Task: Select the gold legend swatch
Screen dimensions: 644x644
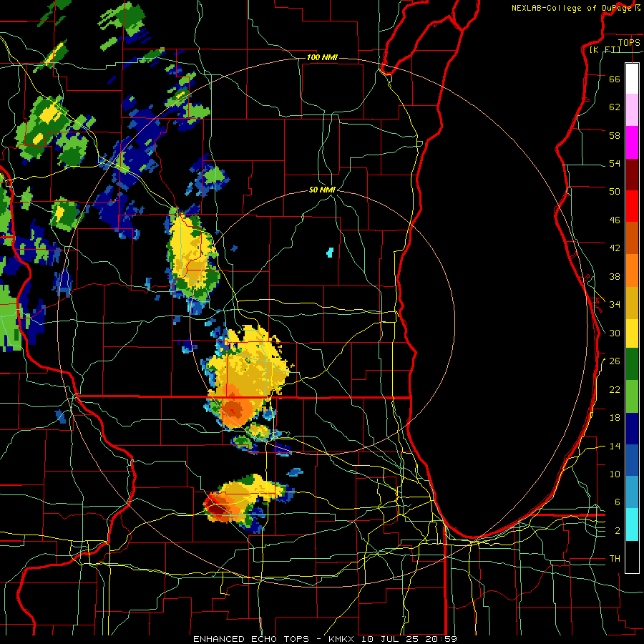Action: pyautogui.click(x=632, y=303)
